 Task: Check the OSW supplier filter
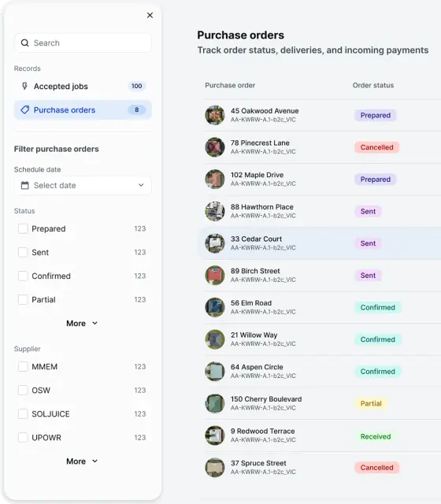pyautogui.click(x=23, y=391)
